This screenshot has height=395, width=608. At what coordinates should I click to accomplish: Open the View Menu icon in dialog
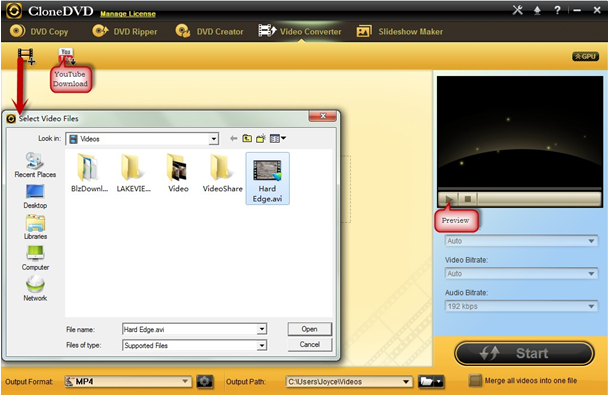point(278,138)
